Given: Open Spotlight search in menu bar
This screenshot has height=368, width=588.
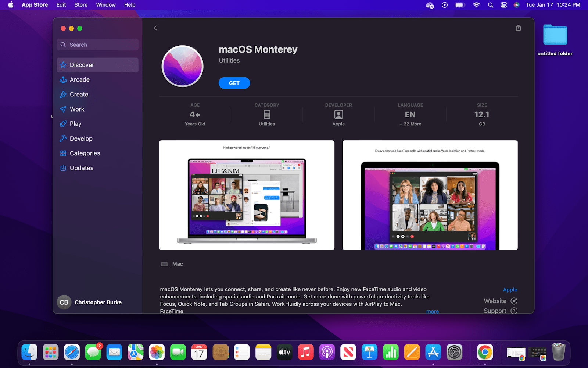Looking at the screenshot, I should pyautogui.click(x=491, y=5).
